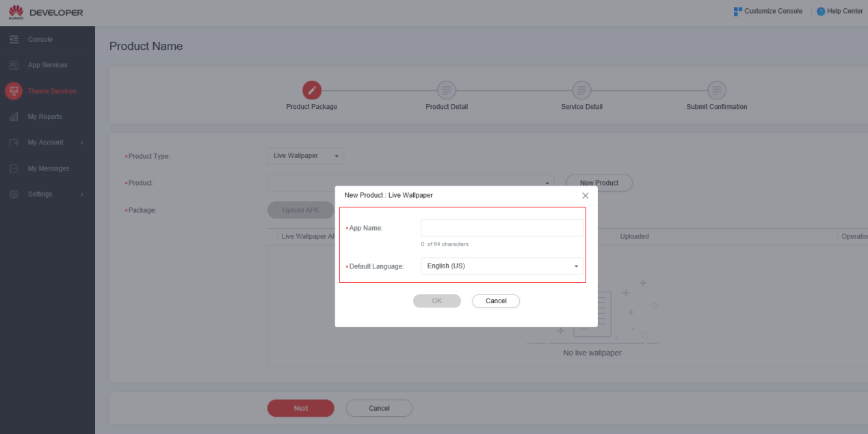
Task: Select the Product Package step icon
Action: point(311,90)
